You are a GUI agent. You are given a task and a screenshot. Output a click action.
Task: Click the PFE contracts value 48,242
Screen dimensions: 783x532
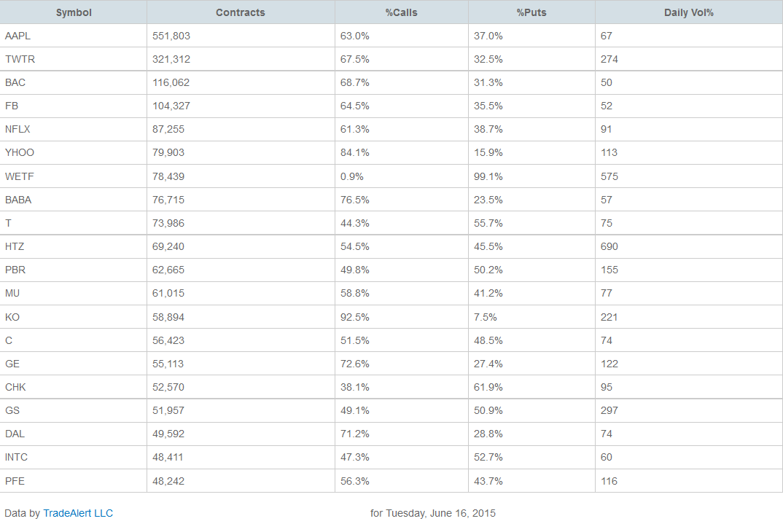[x=168, y=481]
